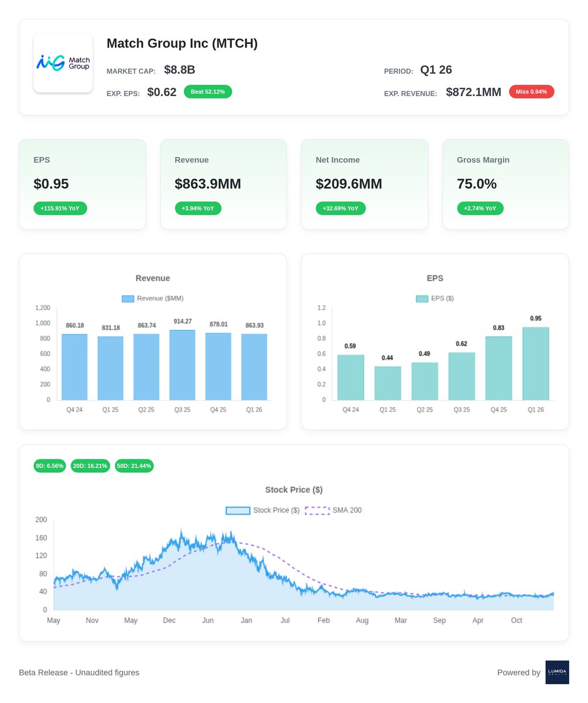Click the Q1 25 EPS bar
The height and width of the screenshot is (703, 588).
[388, 384]
